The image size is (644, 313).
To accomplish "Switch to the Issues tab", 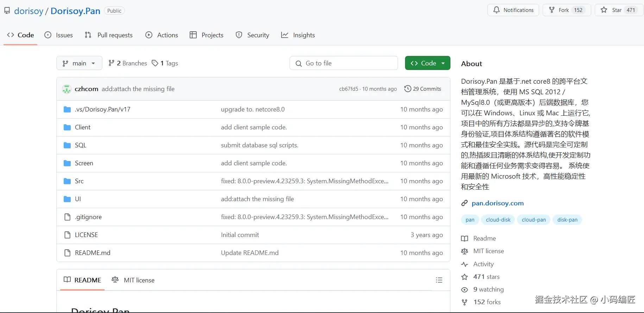I will tap(59, 35).
